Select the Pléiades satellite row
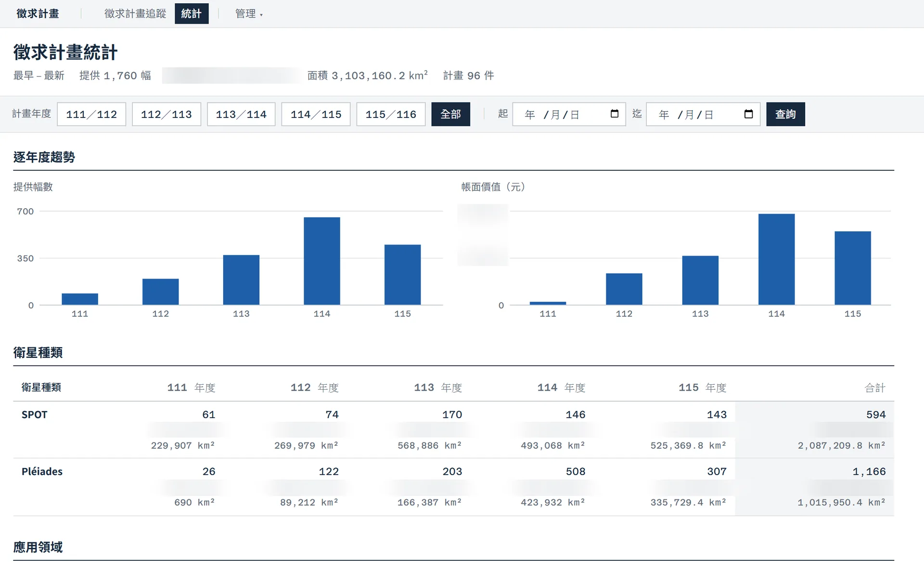Screen dimensions: 924x569 [x=453, y=487]
